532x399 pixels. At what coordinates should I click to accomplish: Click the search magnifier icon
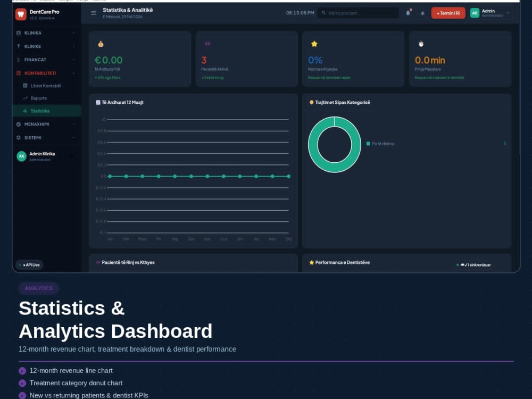coord(323,13)
